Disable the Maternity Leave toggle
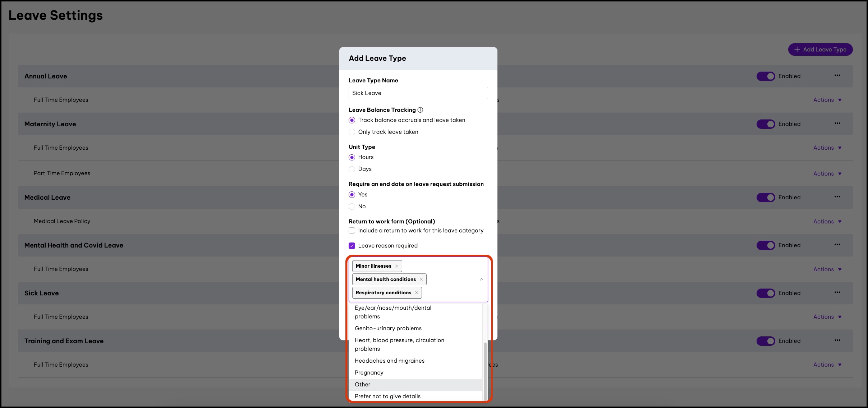The width and height of the screenshot is (868, 408). click(766, 124)
